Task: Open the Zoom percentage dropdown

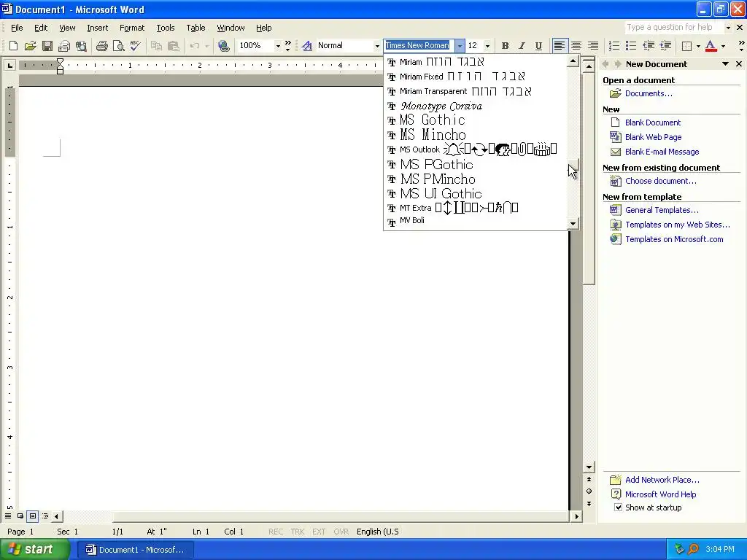Action: coord(278,46)
